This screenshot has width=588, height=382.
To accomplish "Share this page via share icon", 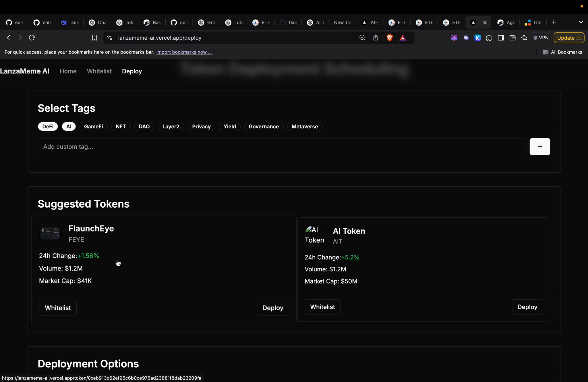I will tap(376, 38).
